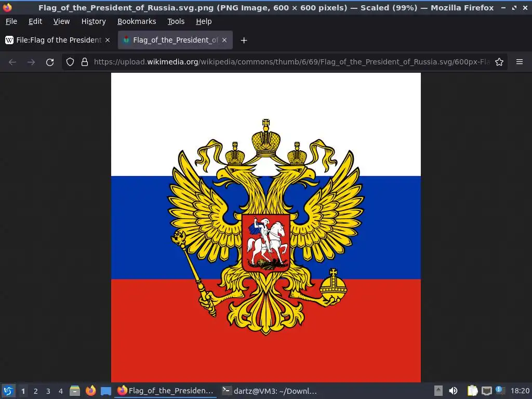Maximize the Firefox window
532x399 pixels.
(x=514, y=7)
